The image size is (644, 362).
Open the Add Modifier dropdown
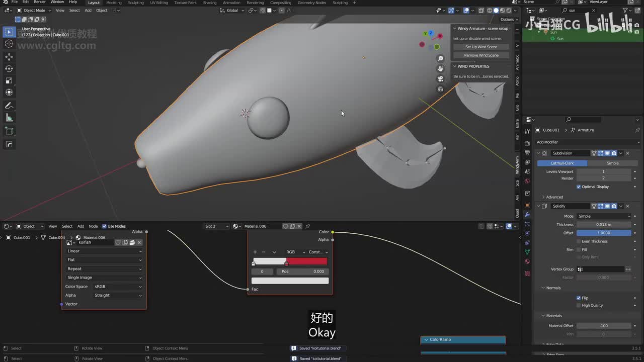click(588, 142)
